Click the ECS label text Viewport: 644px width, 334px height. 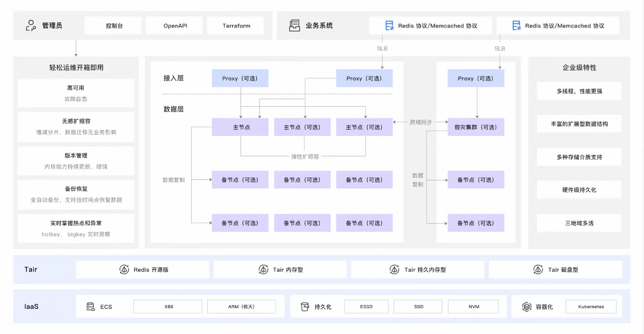pyautogui.click(x=106, y=307)
